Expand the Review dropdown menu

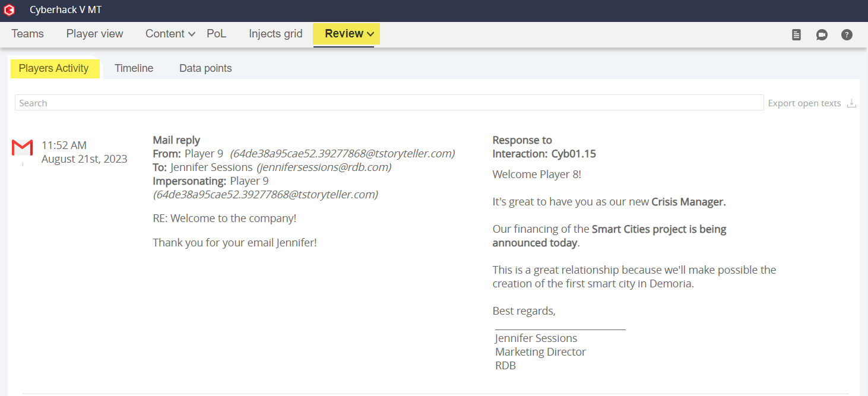tap(349, 34)
